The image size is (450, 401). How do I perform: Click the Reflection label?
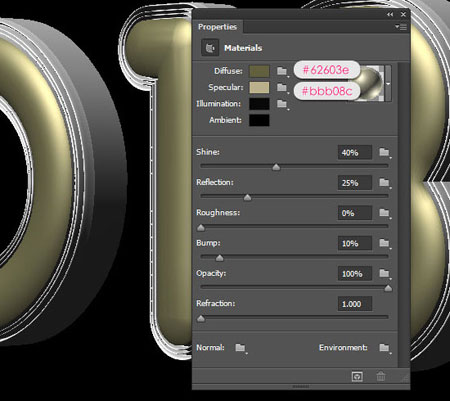click(215, 182)
